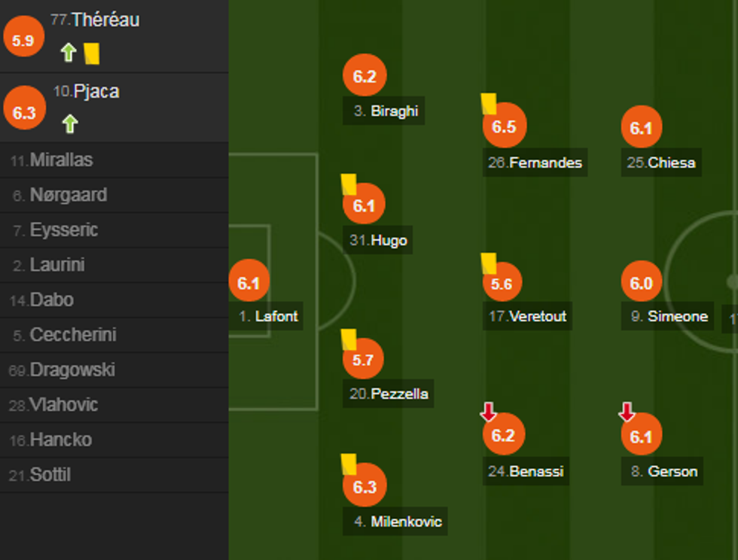Image resolution: width=738 pixels, height=560 pixels.
Task: Open Vlahovic in the substitutes list
Action: [x=63, y=405]
